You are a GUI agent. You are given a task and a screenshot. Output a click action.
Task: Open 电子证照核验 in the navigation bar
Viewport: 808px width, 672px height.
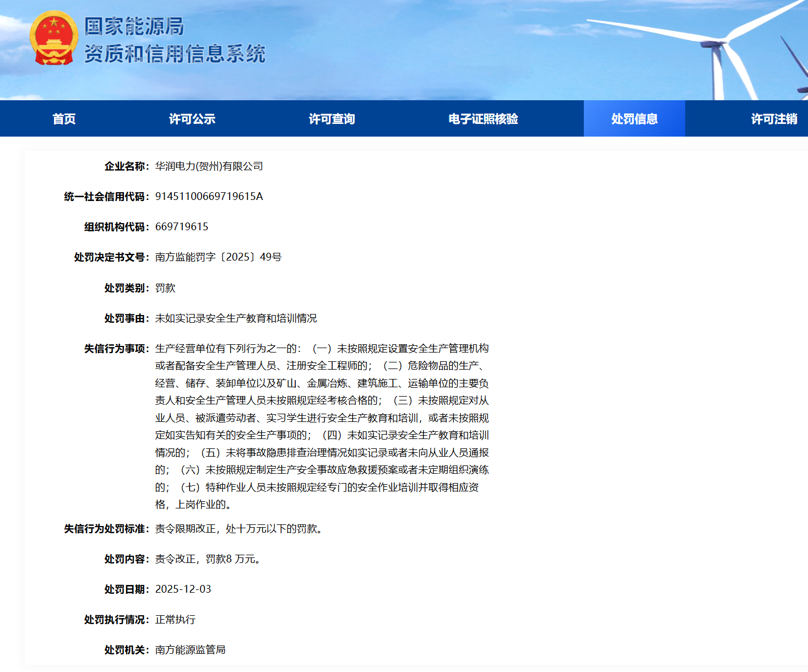(x=483, y=119)
